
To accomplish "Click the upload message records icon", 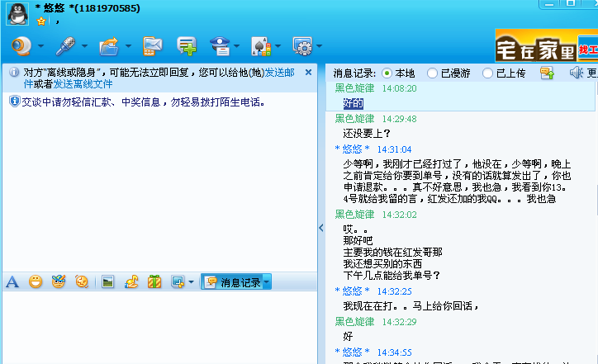I will [548, 73].
